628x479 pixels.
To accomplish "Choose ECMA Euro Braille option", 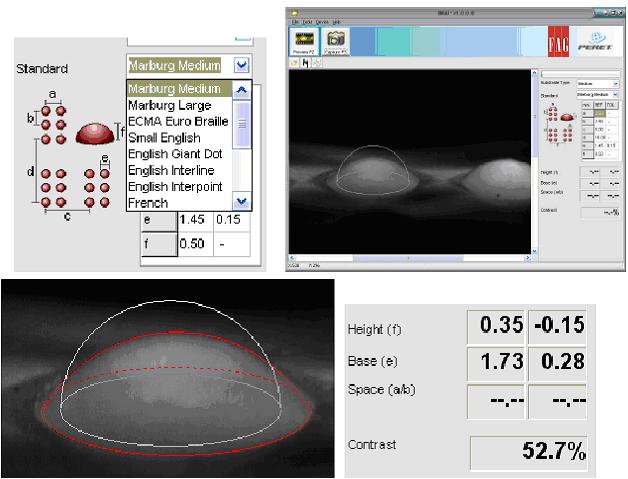I will pos(176,121).
